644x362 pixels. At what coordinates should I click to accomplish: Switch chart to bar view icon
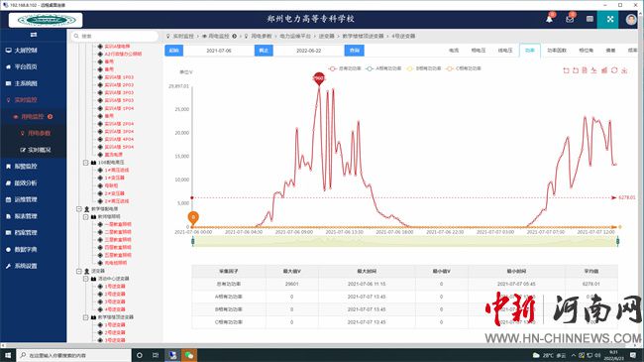point(604,70)
